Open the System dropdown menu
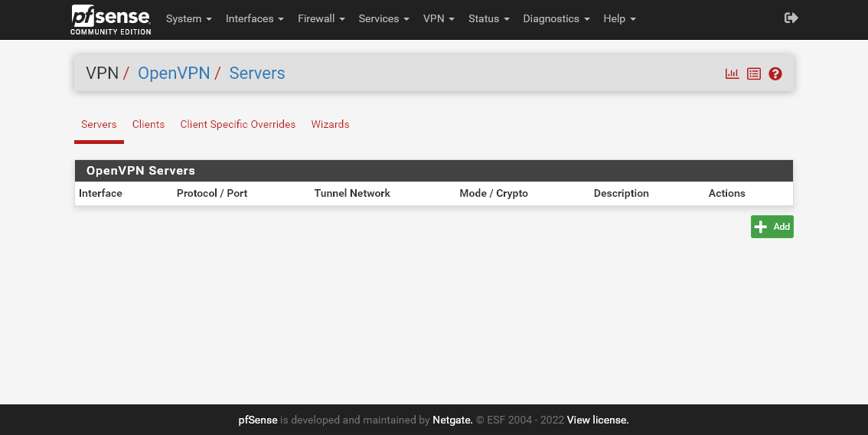Screen dimensions: 868x435 pos(189,19)
